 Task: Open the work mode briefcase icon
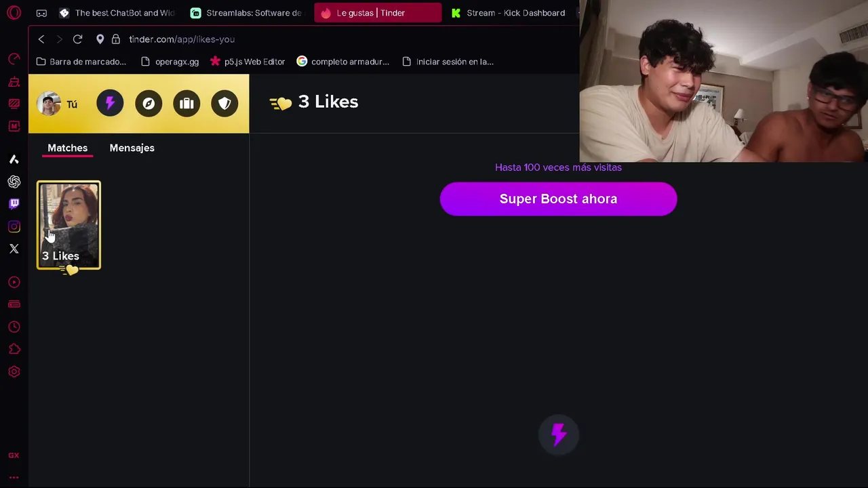pos(186,104)
